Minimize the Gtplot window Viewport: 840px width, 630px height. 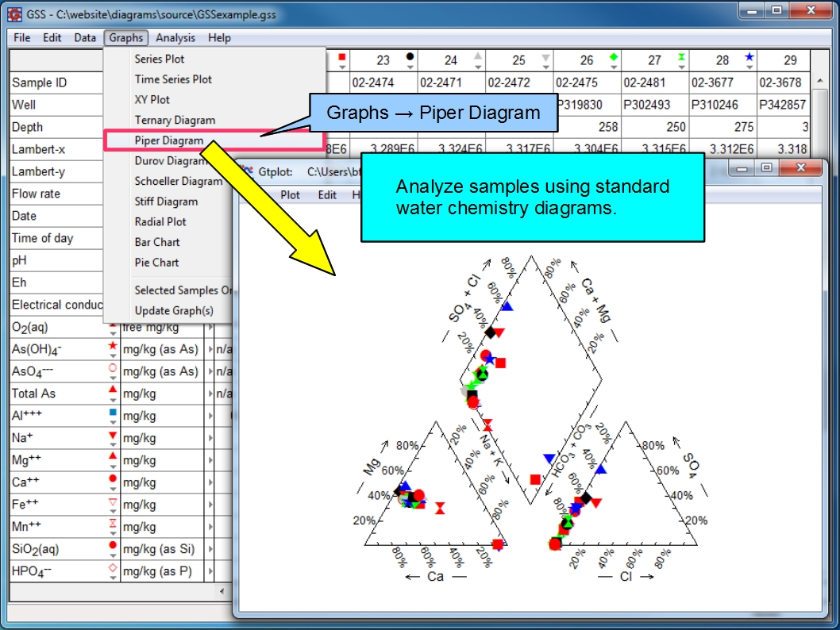(742, 168)
